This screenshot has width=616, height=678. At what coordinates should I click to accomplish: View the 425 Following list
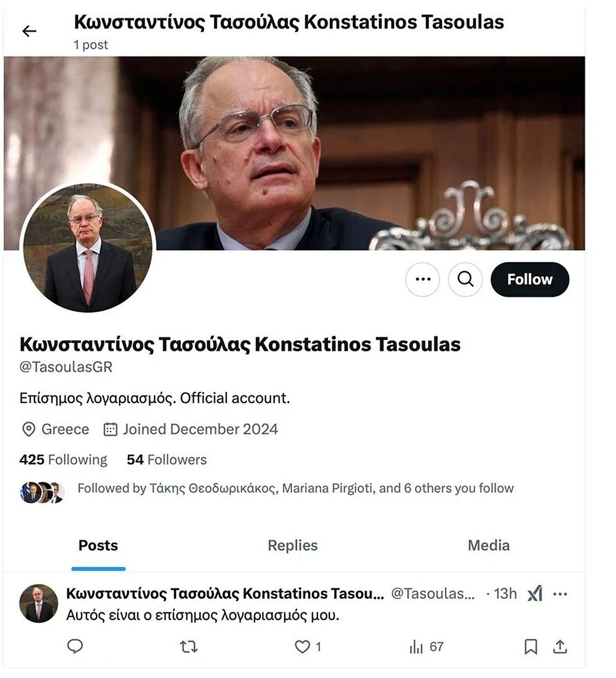tap(63, 460)
